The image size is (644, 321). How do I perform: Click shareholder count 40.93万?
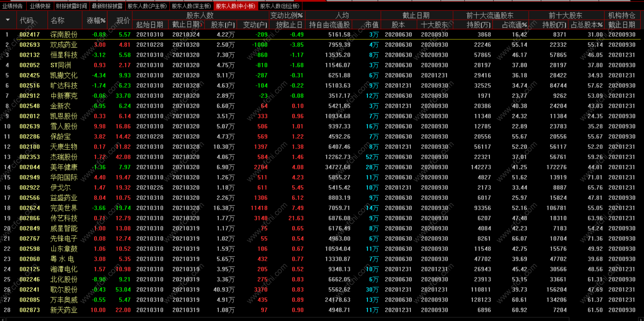click(224, 290)
